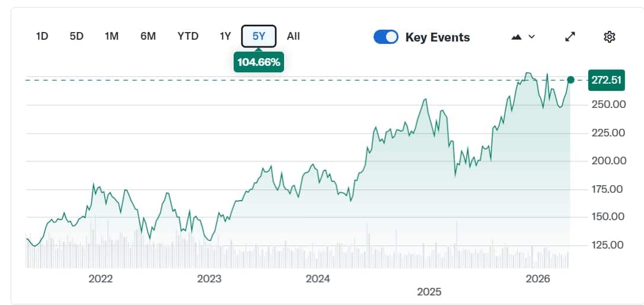
Task: Select the 1D time range
Action: point(42,36)
